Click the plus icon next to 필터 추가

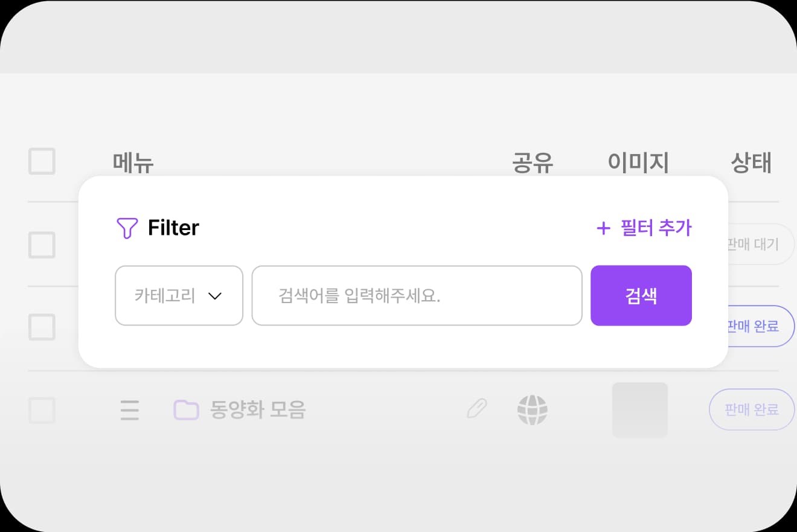(x=603, y=228)
